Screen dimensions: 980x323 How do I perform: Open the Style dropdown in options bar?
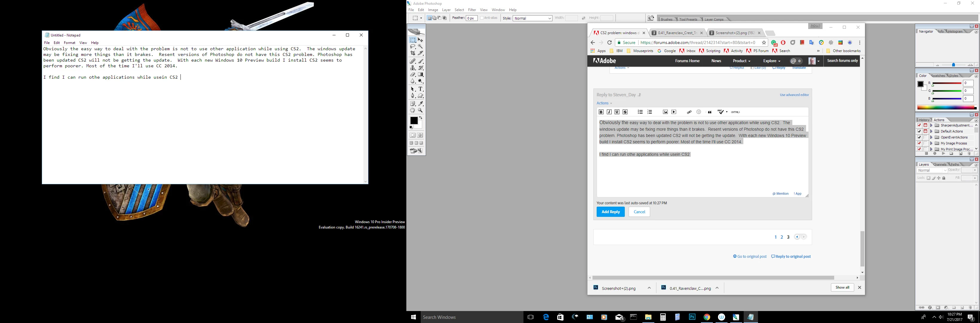pyautogui.click(x=532, y=18)
